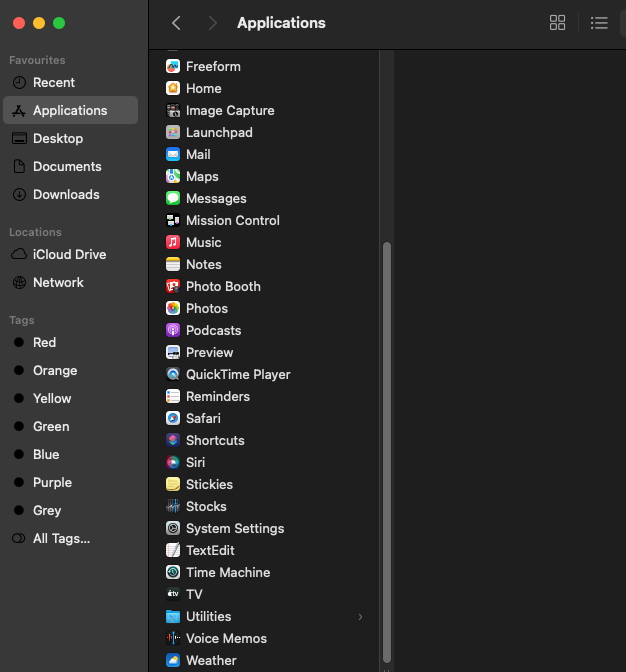Click the Locations section header
This screenshot has width=626, height=672.
(x=36, y=232)
